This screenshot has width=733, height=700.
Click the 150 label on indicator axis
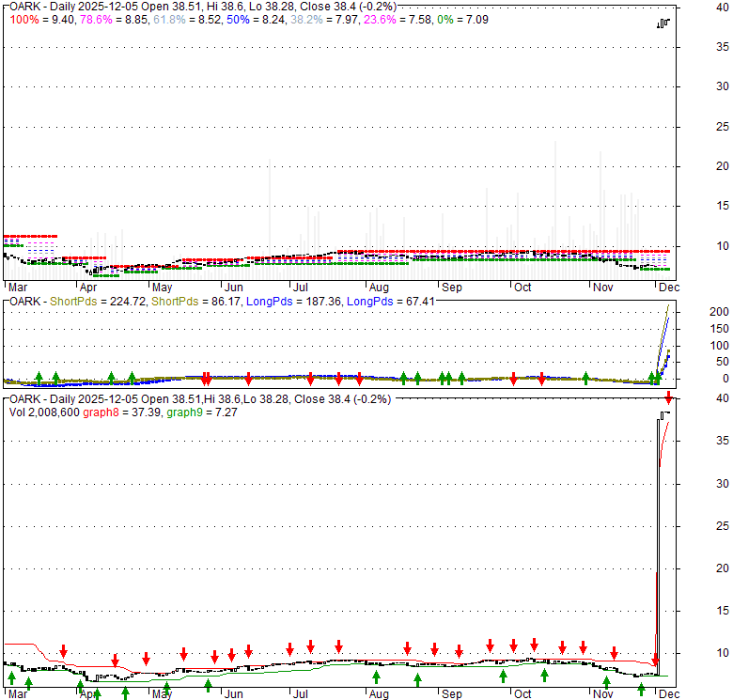pos(719,329)
